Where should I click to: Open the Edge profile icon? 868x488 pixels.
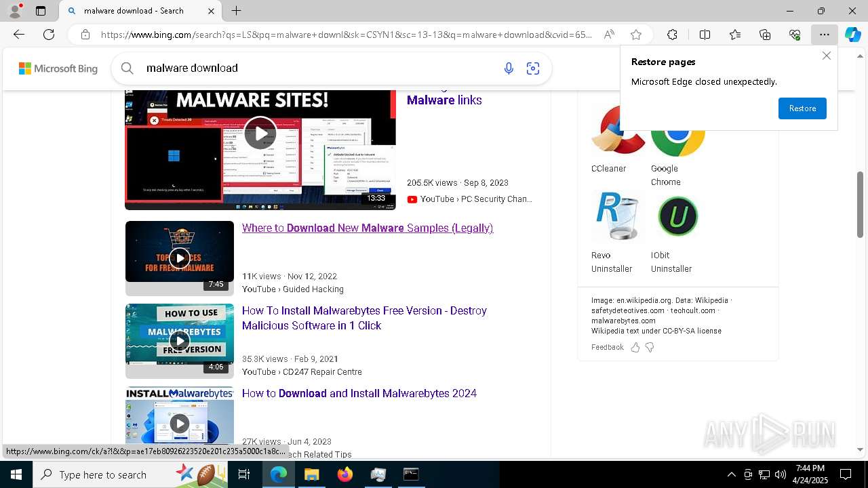pyautogui.click(x=15, y=10)
